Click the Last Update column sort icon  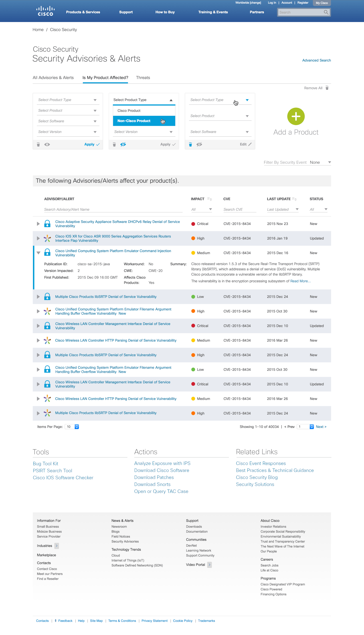click(x=294, y=199)
